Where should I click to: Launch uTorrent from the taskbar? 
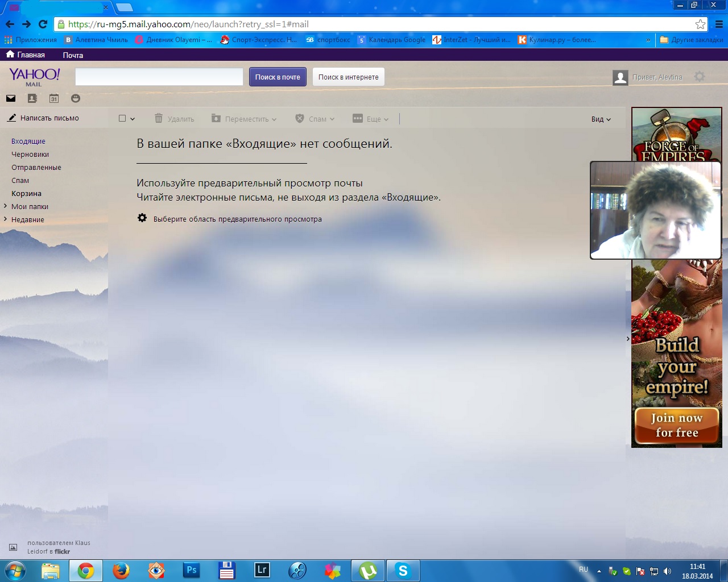pyautogui.click(x=368, y=571)
